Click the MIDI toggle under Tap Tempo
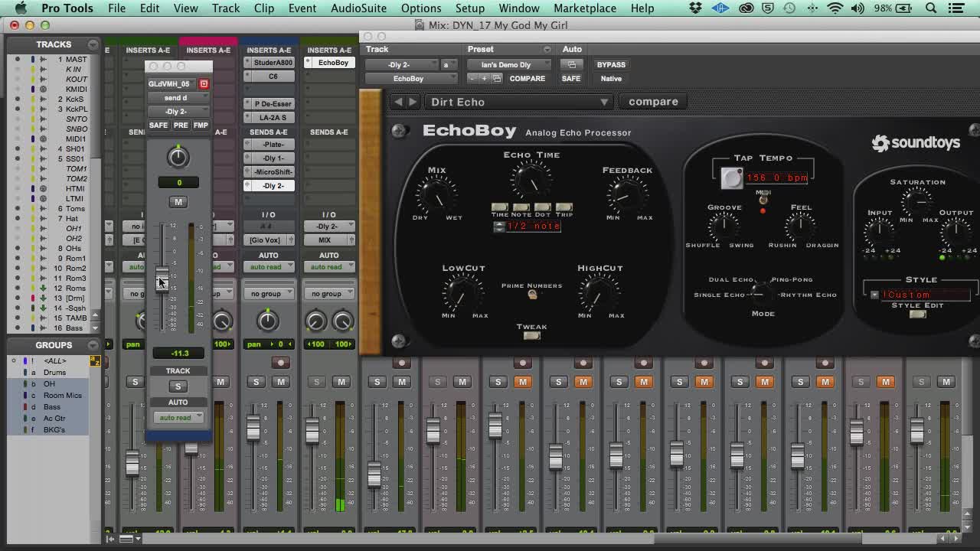This screenshot has width=980, height=551. tap(763, 199)
